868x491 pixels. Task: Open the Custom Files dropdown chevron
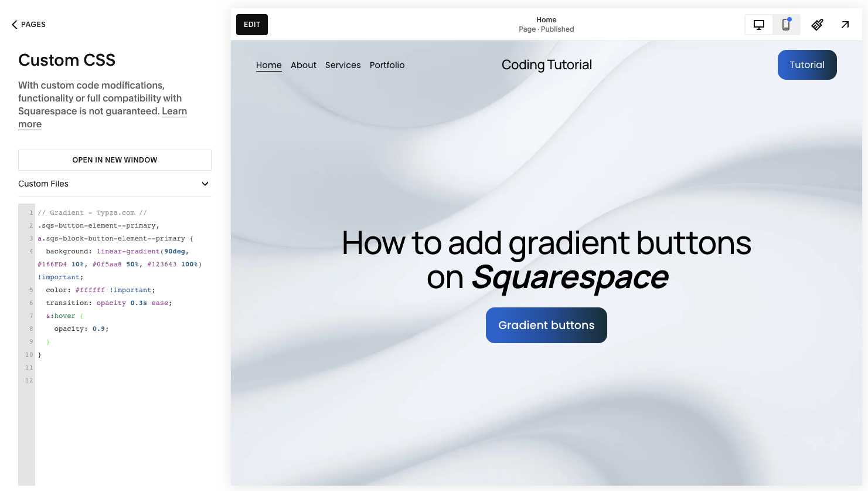coord(205,184)
